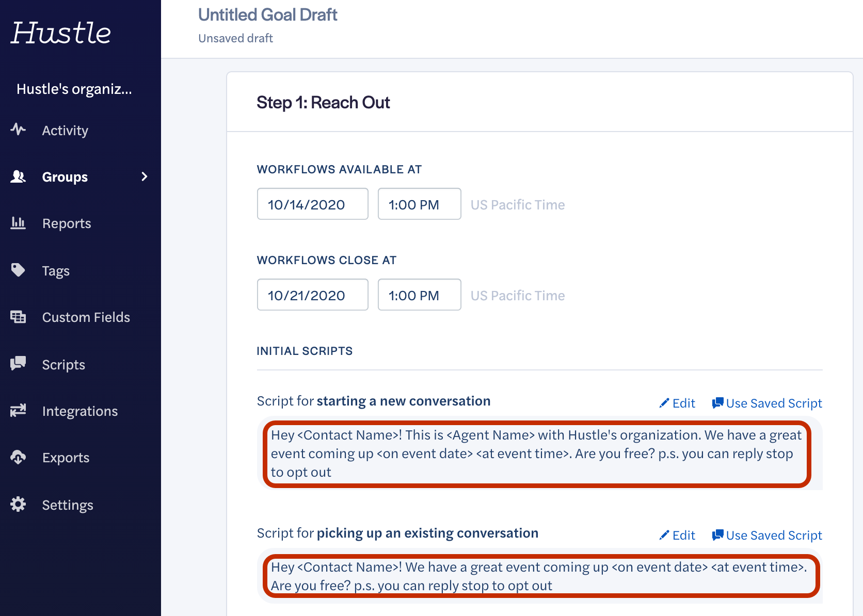The image size is (863, 616).
Task: Click the Custom Fields table icon
Action: click(18, 316)
